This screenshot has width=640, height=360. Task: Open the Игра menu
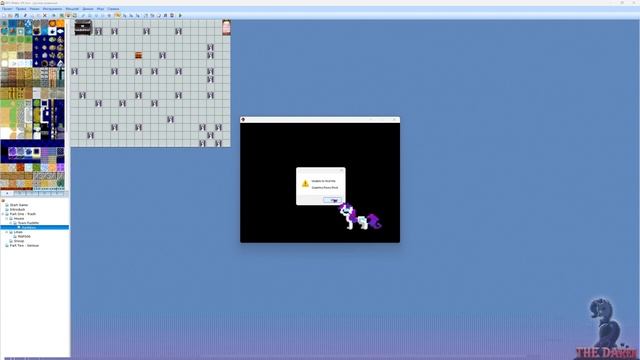click(100, 9)
